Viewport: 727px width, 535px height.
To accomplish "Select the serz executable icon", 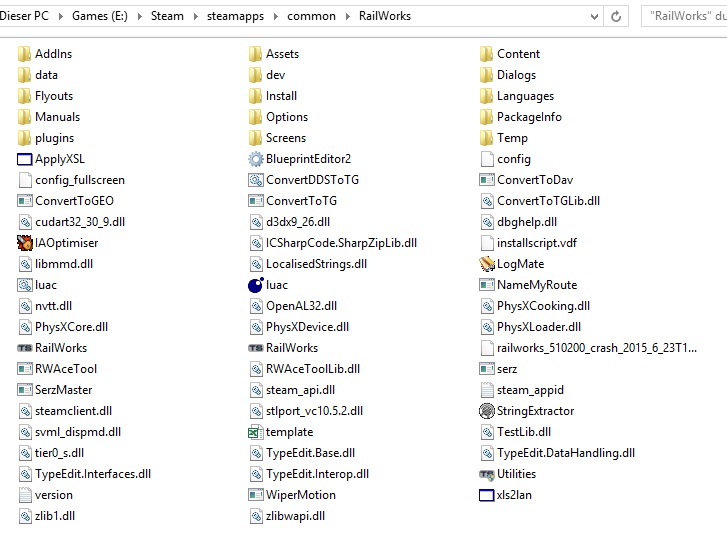I will (487, 369).
